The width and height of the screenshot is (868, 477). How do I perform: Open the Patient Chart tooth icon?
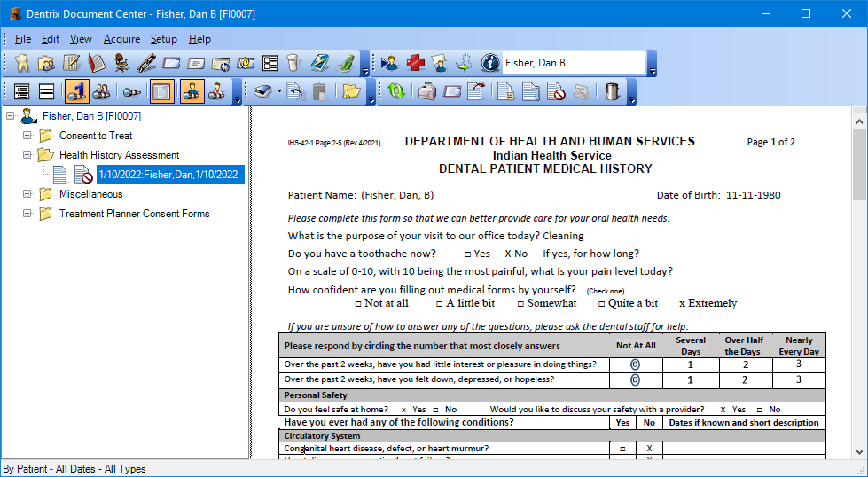[x=22, y=63]
